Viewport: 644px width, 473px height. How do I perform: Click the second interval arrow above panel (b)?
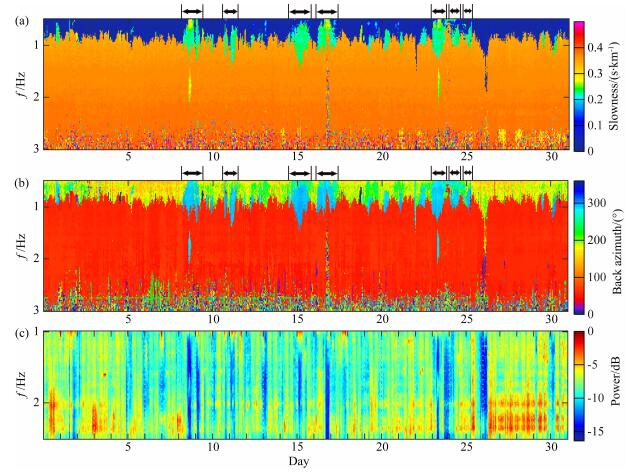[x=231, y=173]
